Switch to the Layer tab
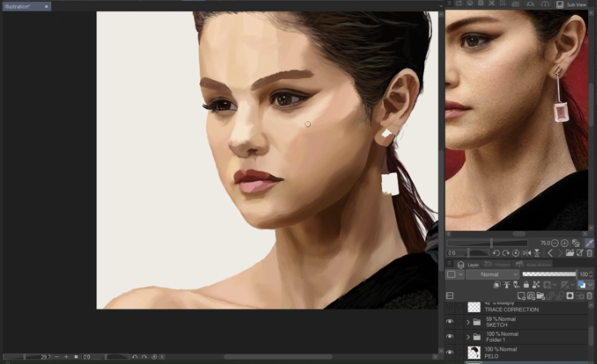 [x=468, y=265]
